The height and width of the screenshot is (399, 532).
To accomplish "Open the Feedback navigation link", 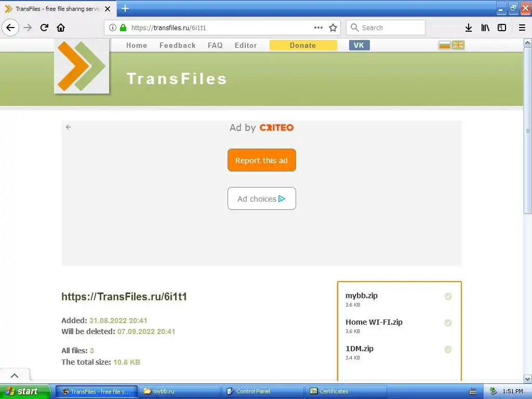I will coord(178,45).
